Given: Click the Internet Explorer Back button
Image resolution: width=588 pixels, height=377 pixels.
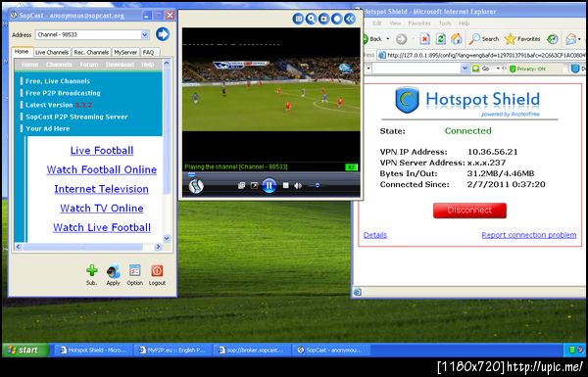Looking at the screenshot, I should click(x=373, y=39).
